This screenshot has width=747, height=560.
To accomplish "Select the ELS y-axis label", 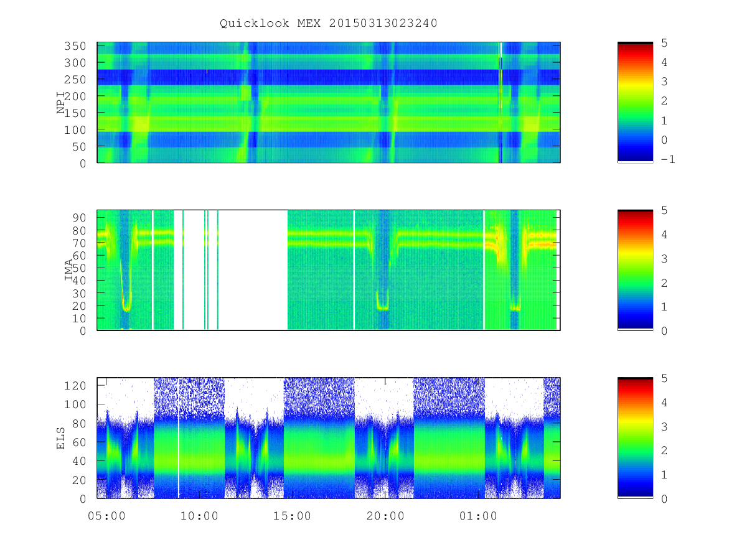I will coord(61,439).
